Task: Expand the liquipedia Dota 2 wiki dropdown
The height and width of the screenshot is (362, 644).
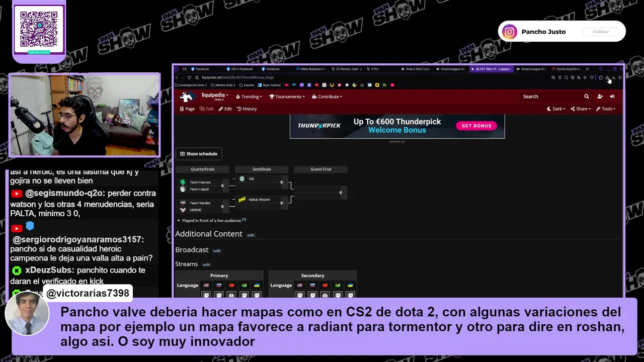Action: [x=215, y=96]
